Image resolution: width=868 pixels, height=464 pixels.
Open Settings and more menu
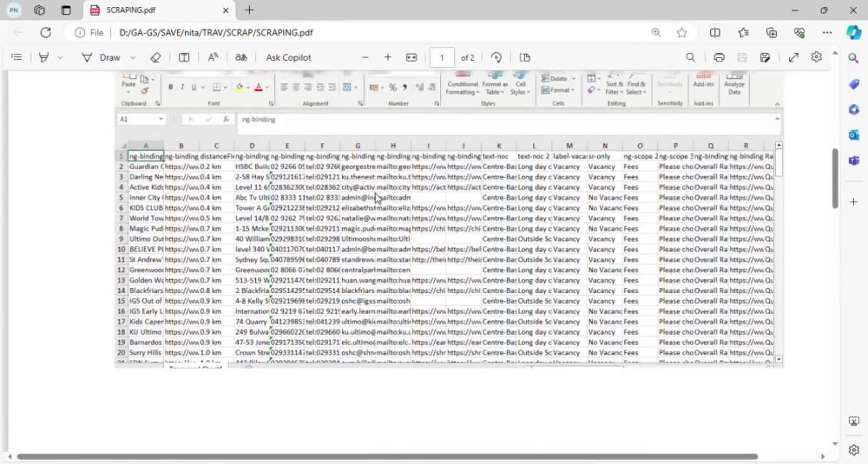pos(827,33)
